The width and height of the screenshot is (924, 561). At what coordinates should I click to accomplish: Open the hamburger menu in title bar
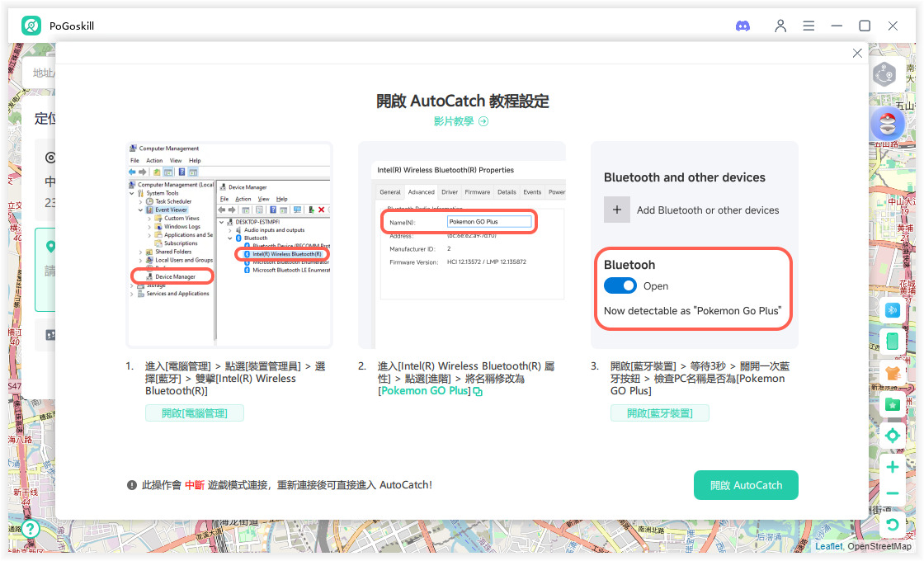coord(808,26)
